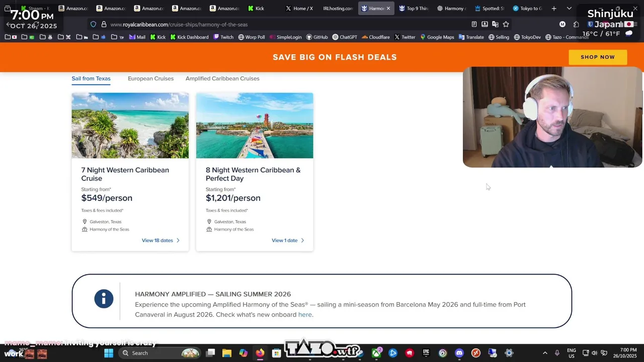This screenshot has height=362, width=644.
Task: Click microphone icon in system tray
Action: pos(557,353)
